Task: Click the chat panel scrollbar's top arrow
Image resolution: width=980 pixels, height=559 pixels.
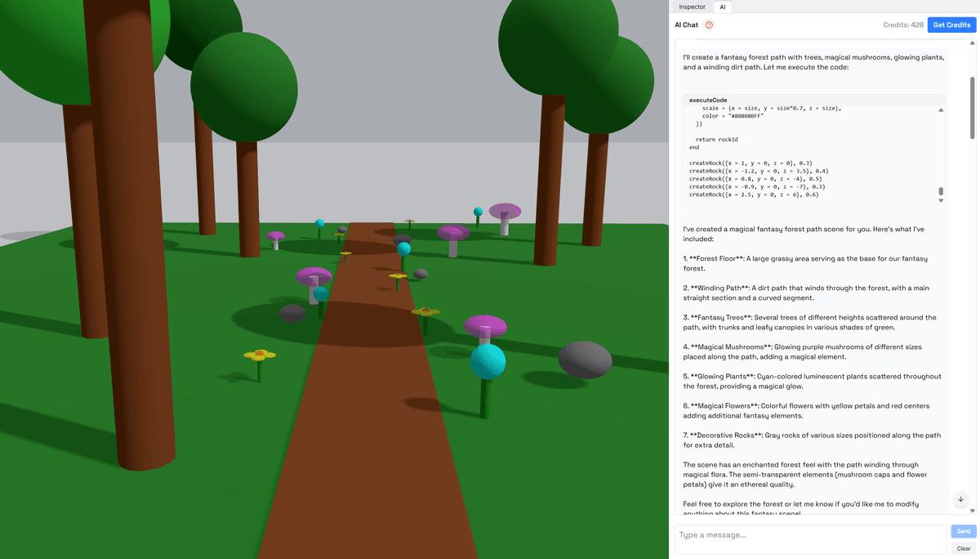Action: (x=971, y=42)
